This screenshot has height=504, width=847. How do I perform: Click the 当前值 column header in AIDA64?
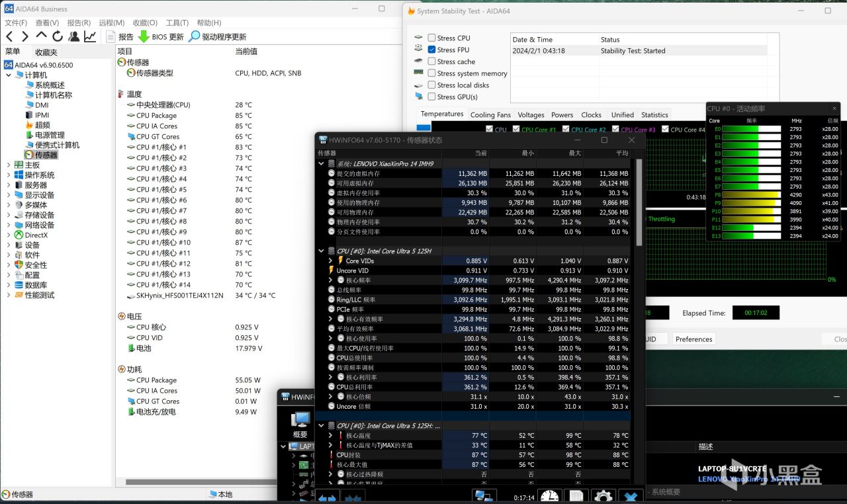[x=246, y=51]
